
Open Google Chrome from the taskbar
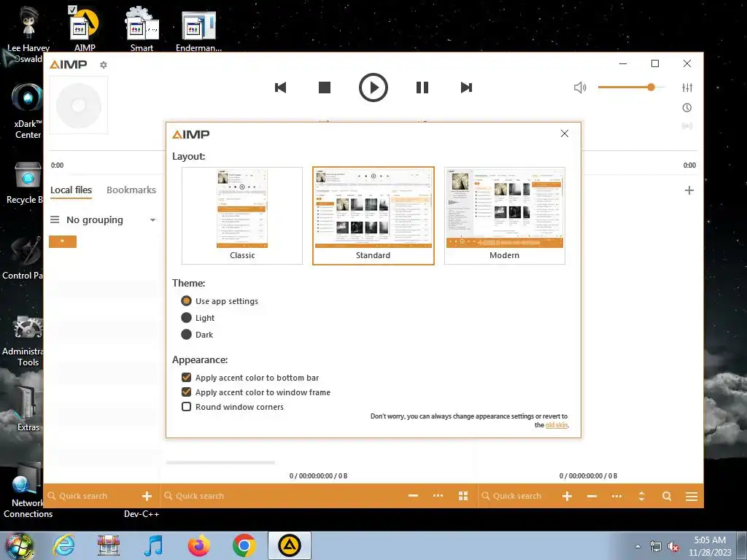(x=244, y=545)
